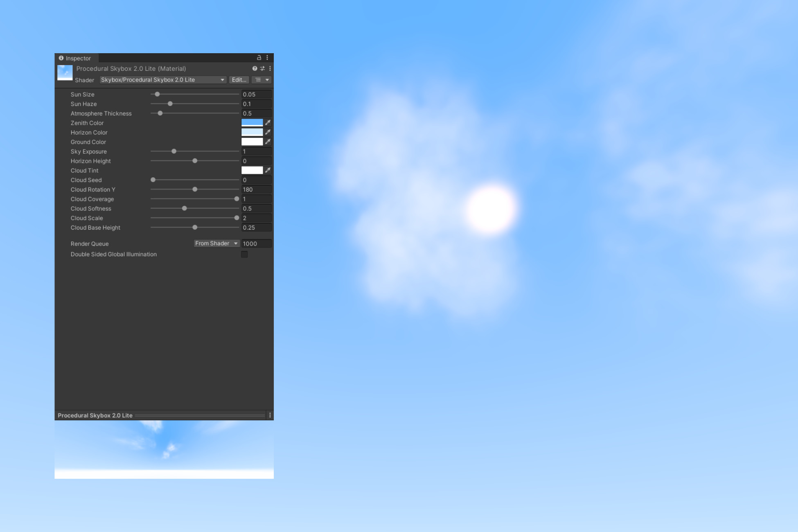Click the Render Queue value field
This screenshot has width=798, height=532.
click(257, 243)
